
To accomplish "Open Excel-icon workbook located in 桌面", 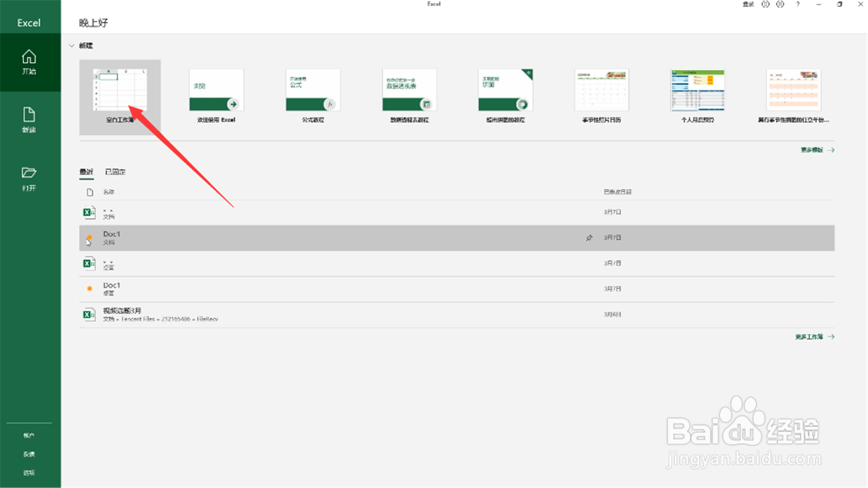I will 457,264.
